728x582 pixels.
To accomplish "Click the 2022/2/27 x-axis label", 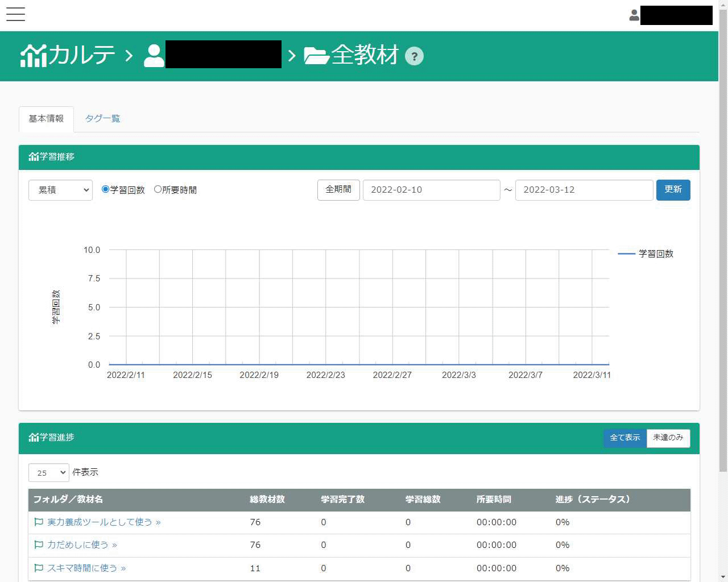I will 392,375.
